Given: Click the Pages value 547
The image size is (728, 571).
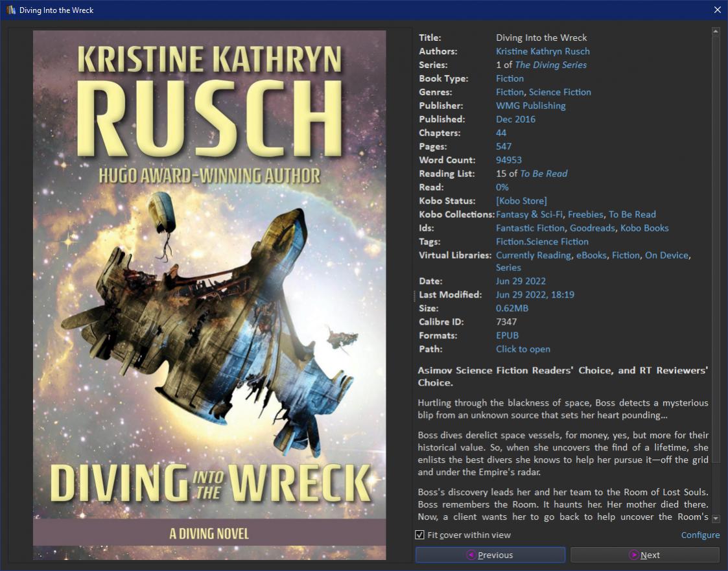Looking at the screenshot, I should [x=504, y=146].
